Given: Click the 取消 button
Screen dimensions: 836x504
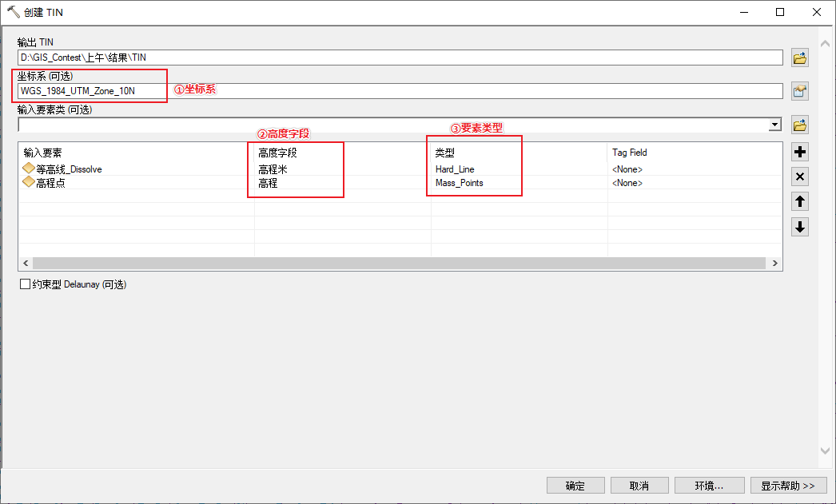Looking at the screenshot, I should [639, 486].
